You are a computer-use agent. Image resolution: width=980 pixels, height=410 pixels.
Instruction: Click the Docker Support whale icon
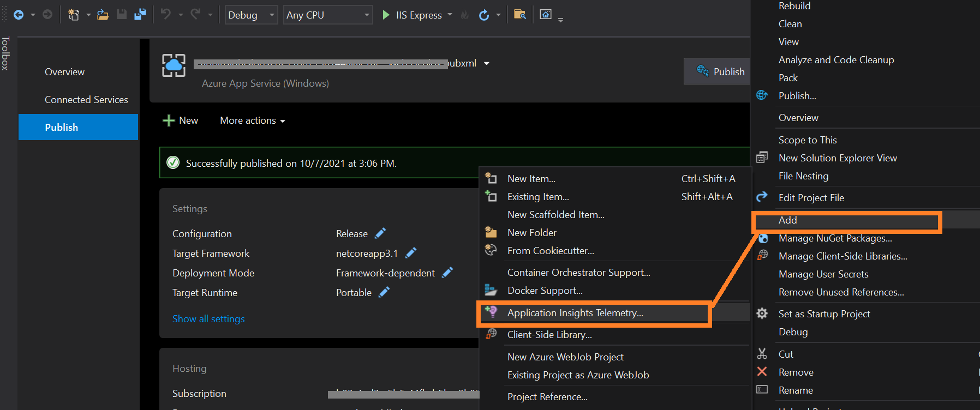491,290
